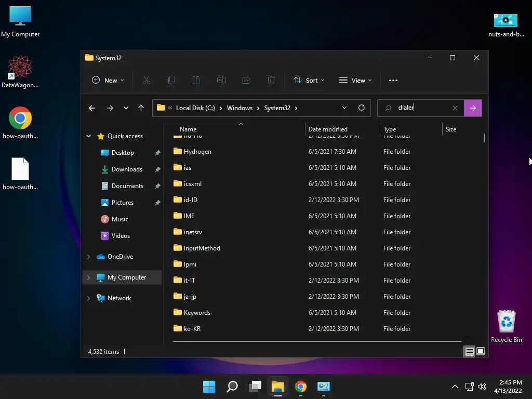532x399 pixels.
Task: Switch to large thumbnails view icon
Action: point(481,352)
